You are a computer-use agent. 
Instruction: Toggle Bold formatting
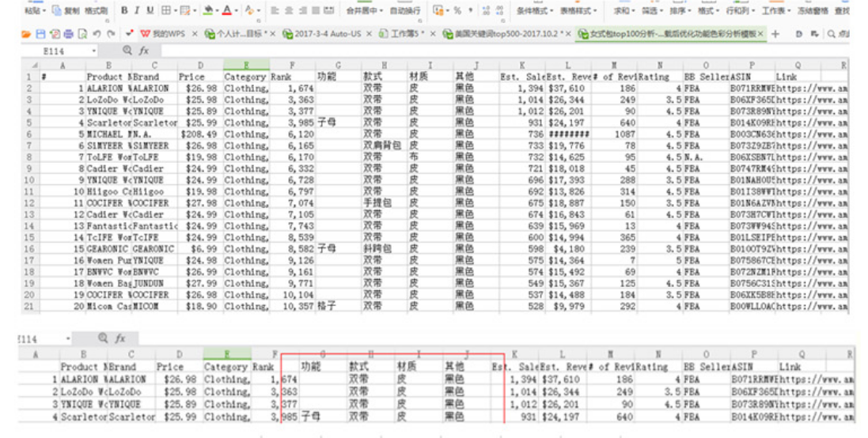click(124, 10)
